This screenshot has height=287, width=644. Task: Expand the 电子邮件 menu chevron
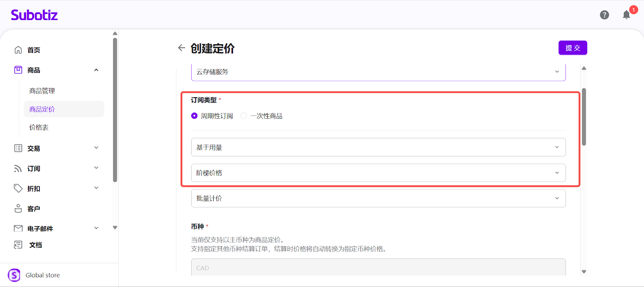tap(96, 228)
